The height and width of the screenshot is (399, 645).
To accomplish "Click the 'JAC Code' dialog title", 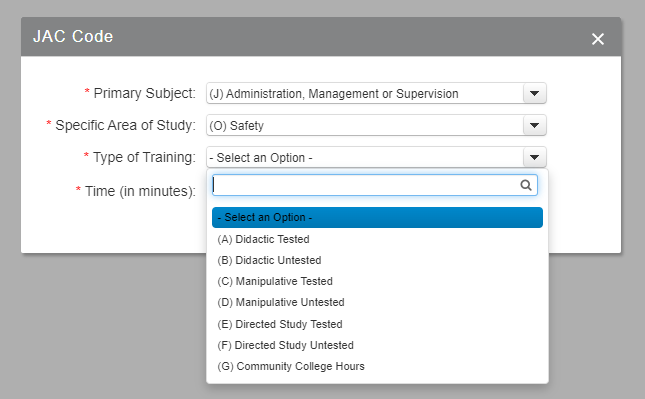I will 73,37.
